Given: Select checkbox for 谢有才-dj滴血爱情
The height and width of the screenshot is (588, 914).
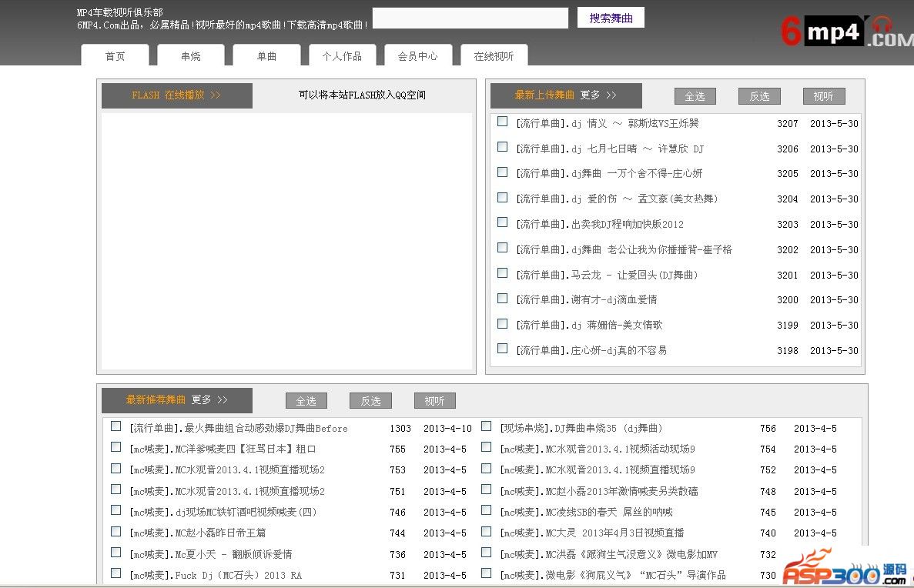Looking at the screenshot, I should [502, 299].
